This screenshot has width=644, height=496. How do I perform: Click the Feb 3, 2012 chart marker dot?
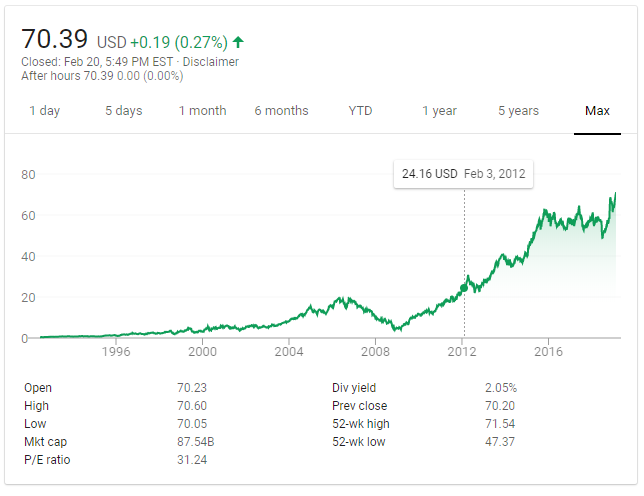pyautogui.click(x=464, y=288)
